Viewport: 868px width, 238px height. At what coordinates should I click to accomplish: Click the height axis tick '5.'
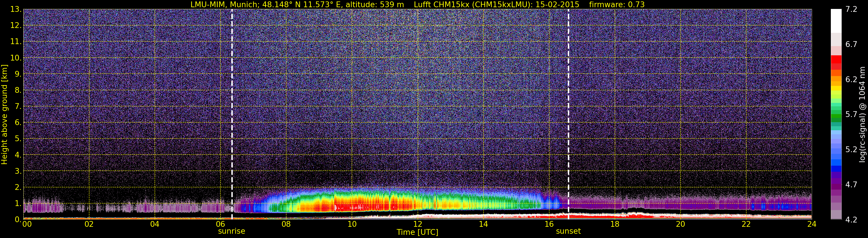pos(18,139)
